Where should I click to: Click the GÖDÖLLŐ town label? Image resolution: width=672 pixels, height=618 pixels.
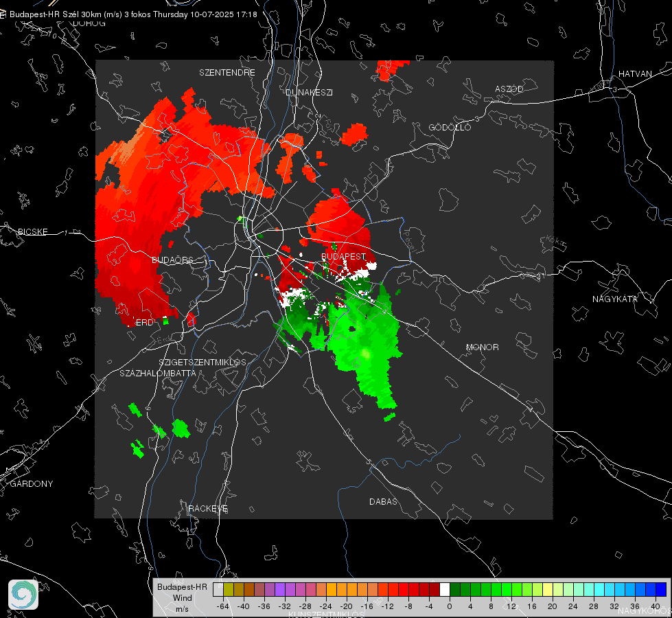click(450, 127)
